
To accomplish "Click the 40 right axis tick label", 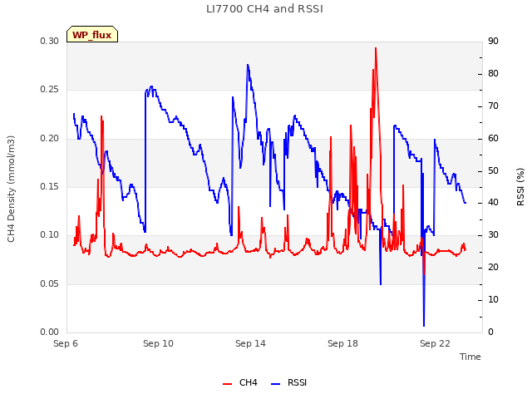I will [493, 203].
